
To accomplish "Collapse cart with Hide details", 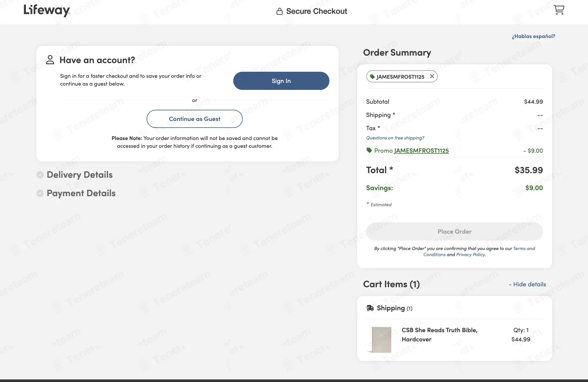I will 527,284.
